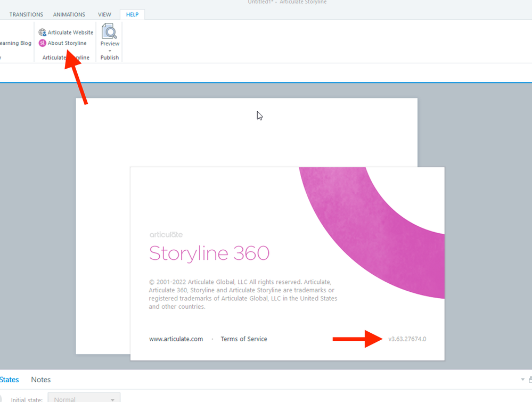
Task: Open the panel options arrow beside Notes row
Action: coord(522,380)
